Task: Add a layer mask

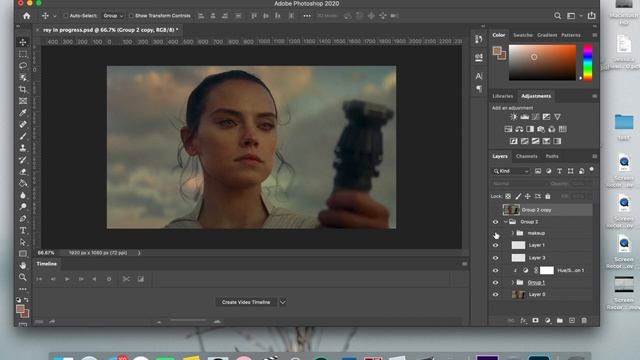Action: 536,321
